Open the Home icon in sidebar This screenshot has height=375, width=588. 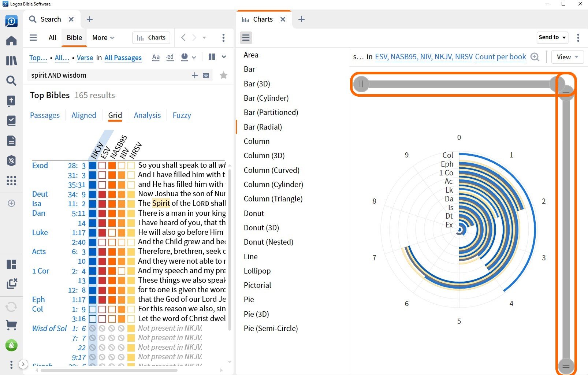[x=11, y=40]
